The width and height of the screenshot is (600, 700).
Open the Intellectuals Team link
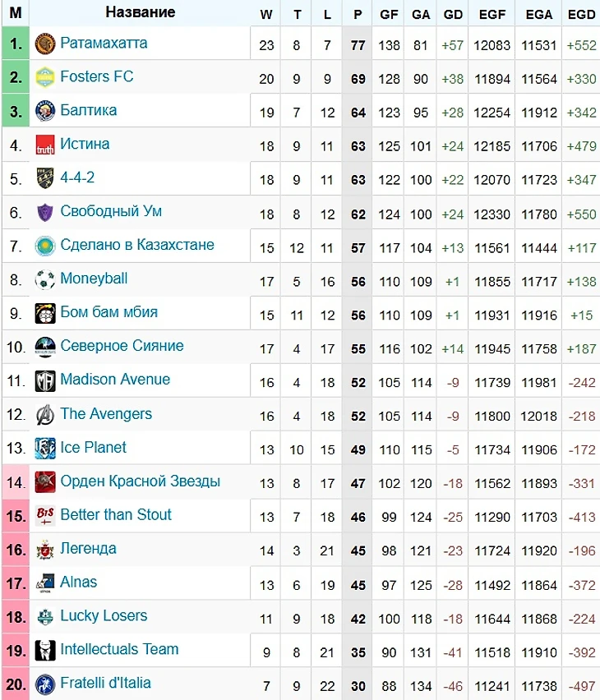119,649
